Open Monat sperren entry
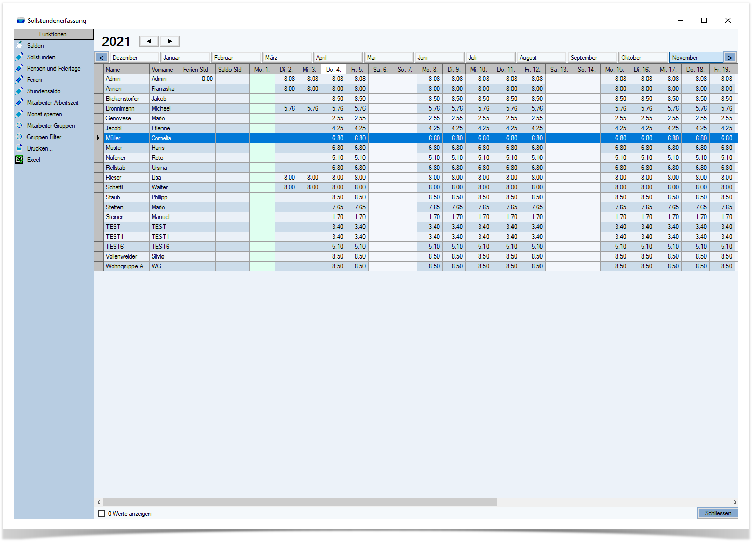Screen dimensions: 756x544 tap(45, 114)
